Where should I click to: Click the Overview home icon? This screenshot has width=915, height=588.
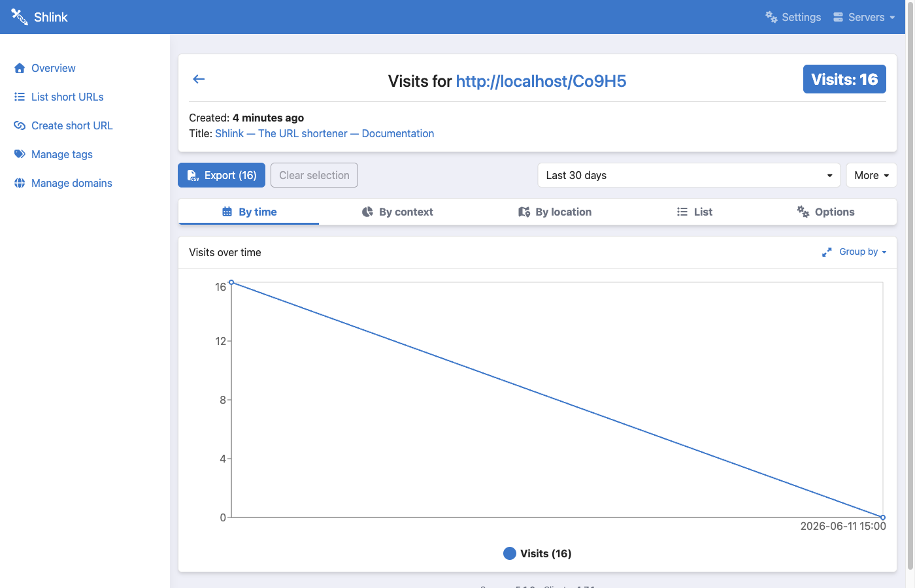pyautogui.click(x=20, y=68)
